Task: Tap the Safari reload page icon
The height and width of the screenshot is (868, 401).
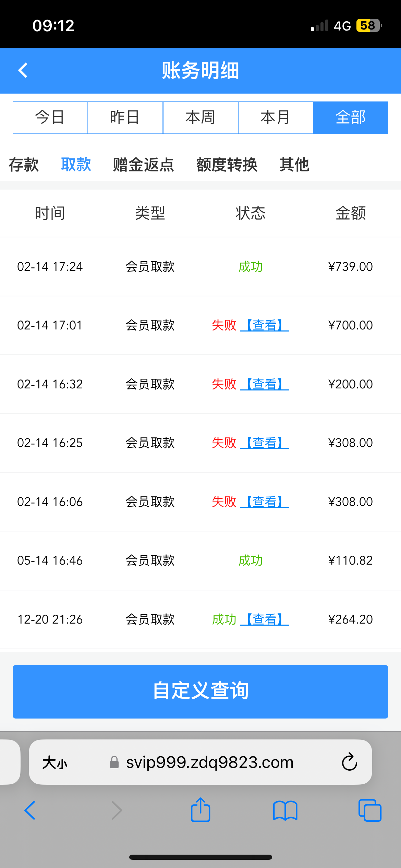Action: coord(349,762)
